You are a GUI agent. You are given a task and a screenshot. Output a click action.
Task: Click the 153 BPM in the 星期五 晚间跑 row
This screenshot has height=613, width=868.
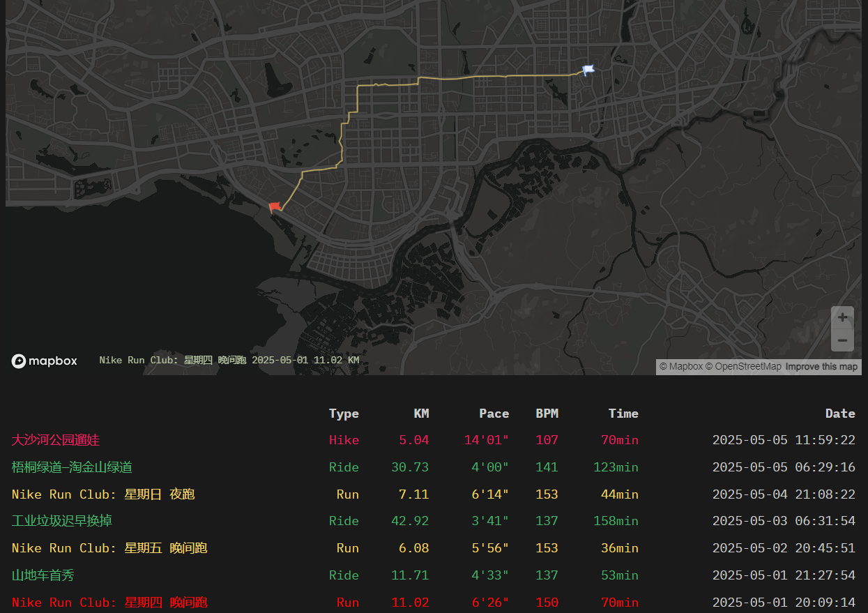click(x=547, y=548)
